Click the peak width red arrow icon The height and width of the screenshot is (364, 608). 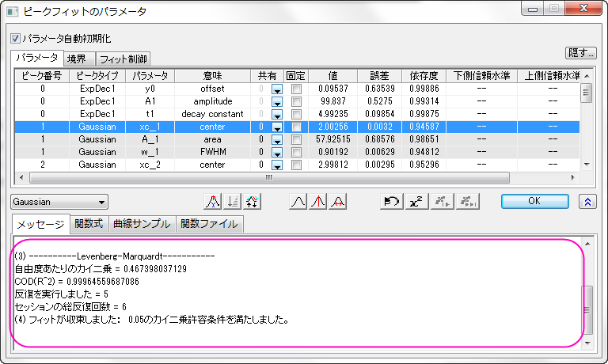pos(338,202)
